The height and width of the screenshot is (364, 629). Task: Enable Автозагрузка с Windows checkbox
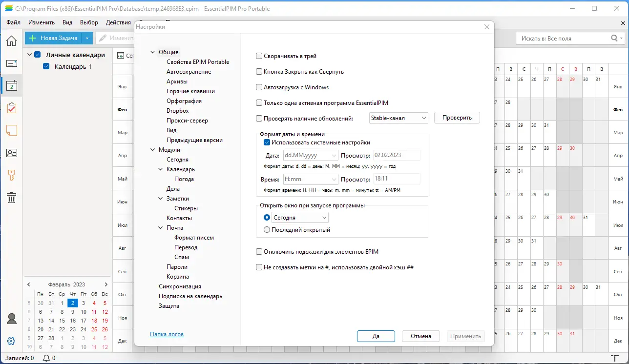[259, 87]
